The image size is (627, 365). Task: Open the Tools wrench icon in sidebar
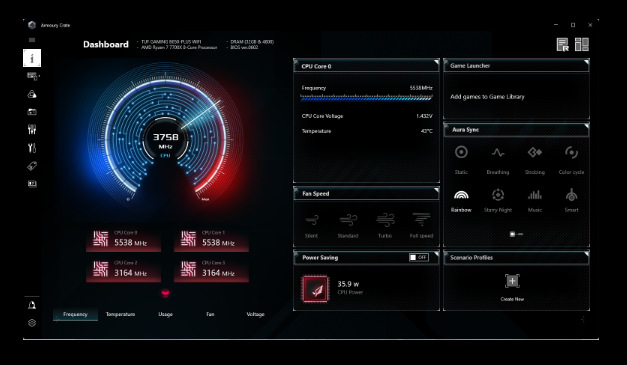point(32,148)
